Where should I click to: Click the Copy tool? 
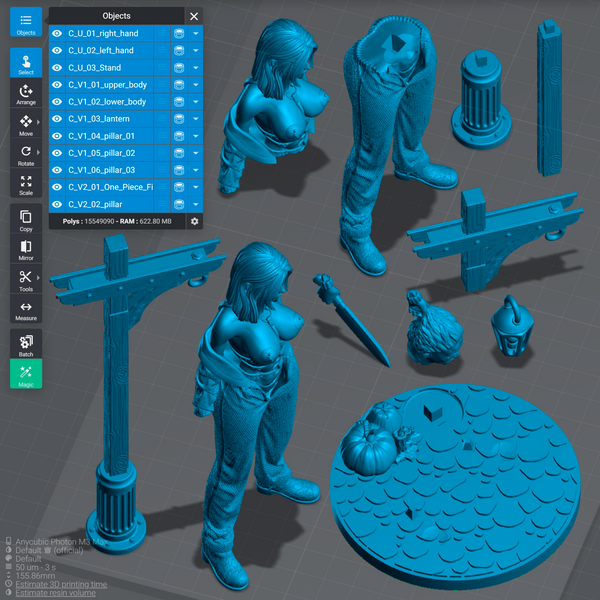pos(26,219)
